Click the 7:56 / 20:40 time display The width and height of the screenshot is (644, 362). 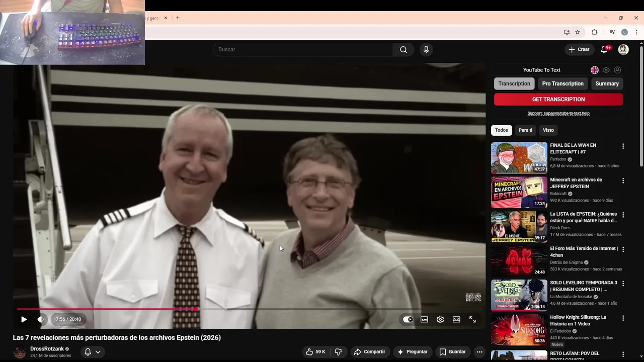pyautogui.click(x=68, y=319)
